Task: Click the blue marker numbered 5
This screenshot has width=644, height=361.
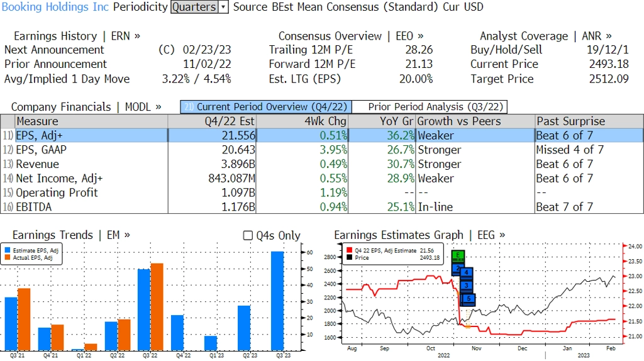Action: tap(468, 299)
